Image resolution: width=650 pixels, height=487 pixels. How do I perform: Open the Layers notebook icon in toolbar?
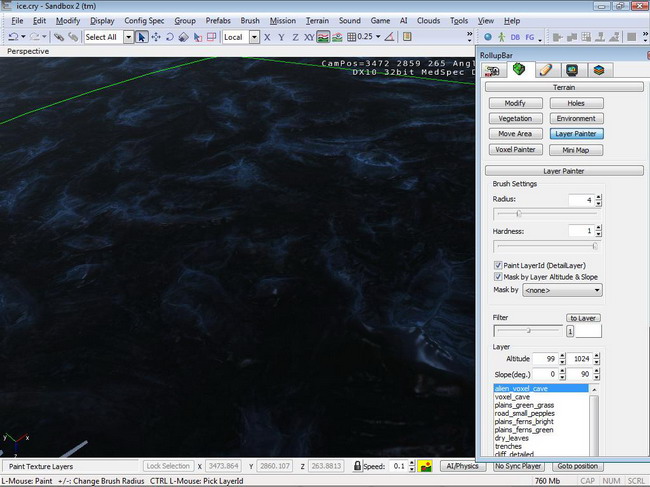[407, 37]
